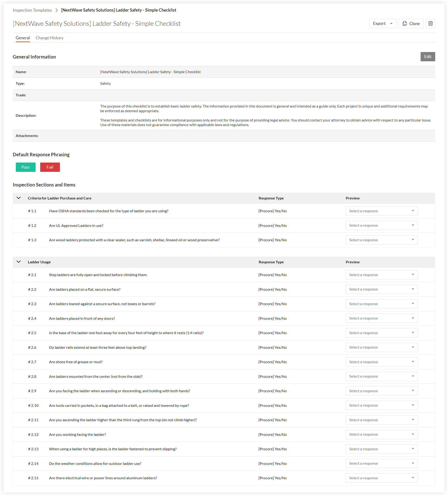The image size is (448, 496).
Task: Click 'Are ladders placed in front of any doors?'
Action: pos(82,318)
